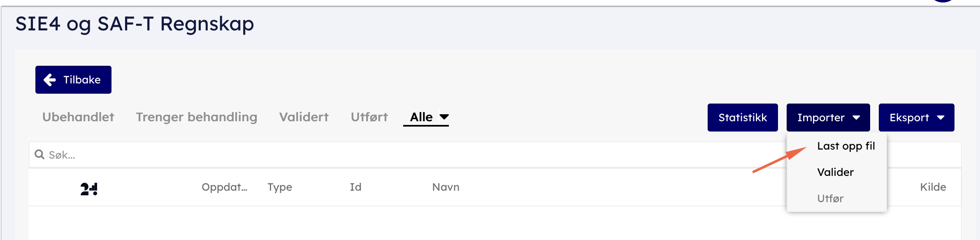Image resolution: width=980 pixels, height=240 pixels.
Task: Click the 24 logo column icon
Action: tap(89, 189)
